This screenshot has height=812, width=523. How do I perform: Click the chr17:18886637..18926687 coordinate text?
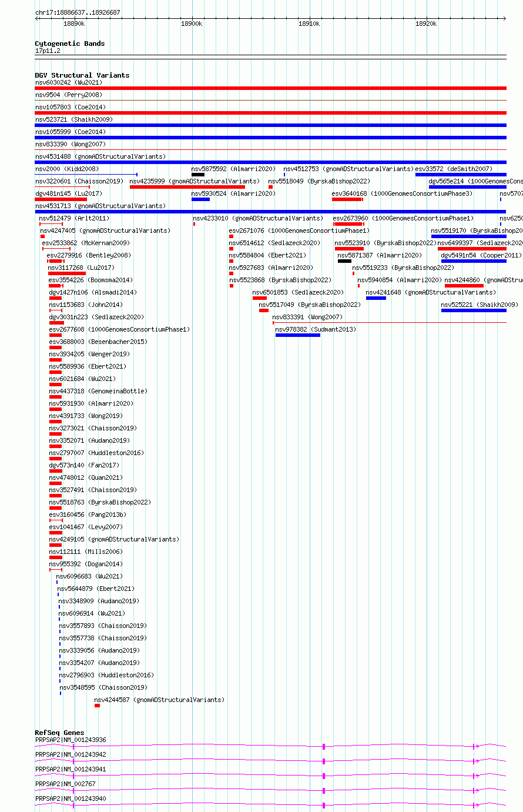pos(78,12)
